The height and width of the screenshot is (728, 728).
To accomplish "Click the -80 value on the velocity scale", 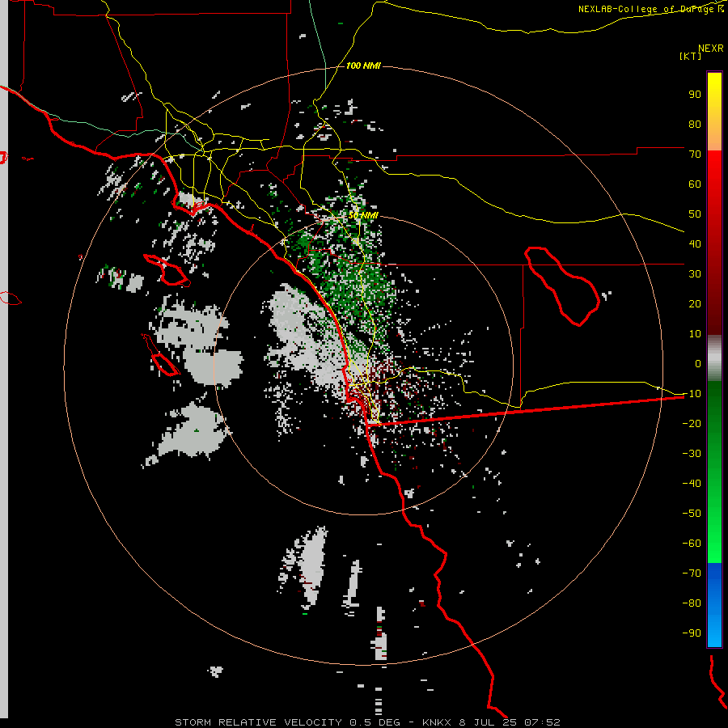I will pos(692,603).
